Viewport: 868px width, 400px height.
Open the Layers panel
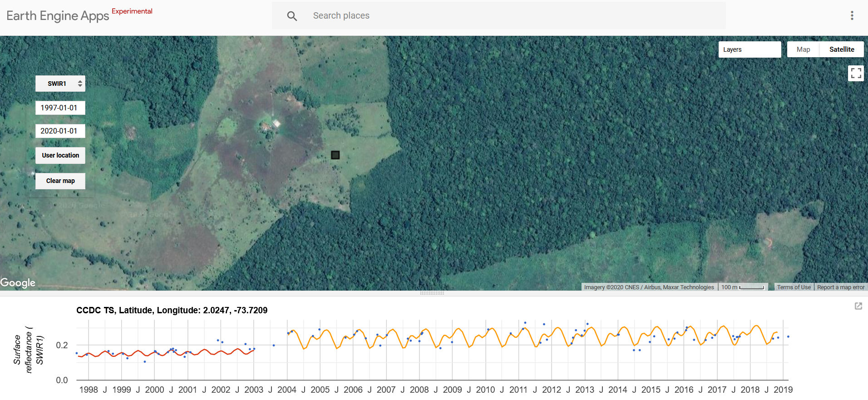pos(749,49)
